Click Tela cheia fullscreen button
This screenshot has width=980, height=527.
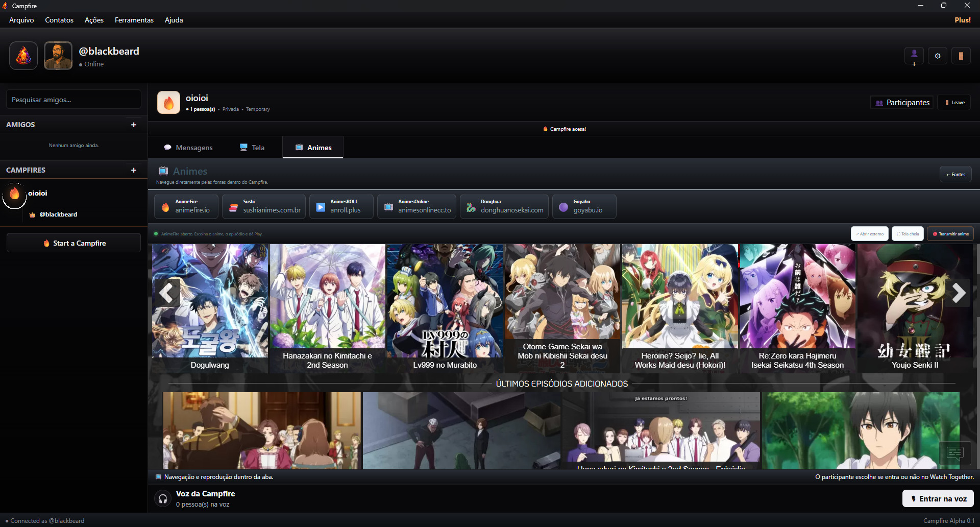pos(908,234)
